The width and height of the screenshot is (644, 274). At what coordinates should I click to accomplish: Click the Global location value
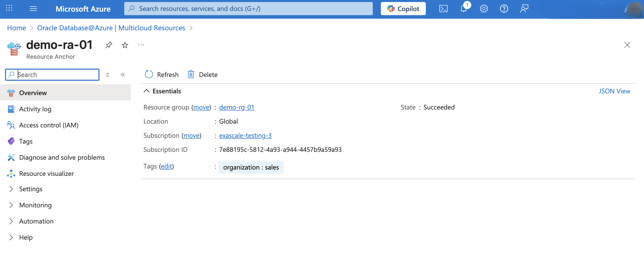click(x=229, y=121)
